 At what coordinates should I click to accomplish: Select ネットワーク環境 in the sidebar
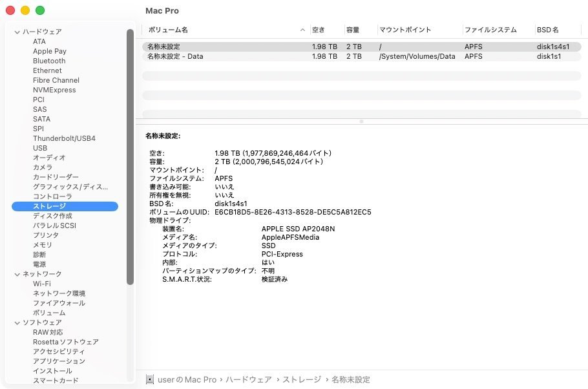coord(59,294)
